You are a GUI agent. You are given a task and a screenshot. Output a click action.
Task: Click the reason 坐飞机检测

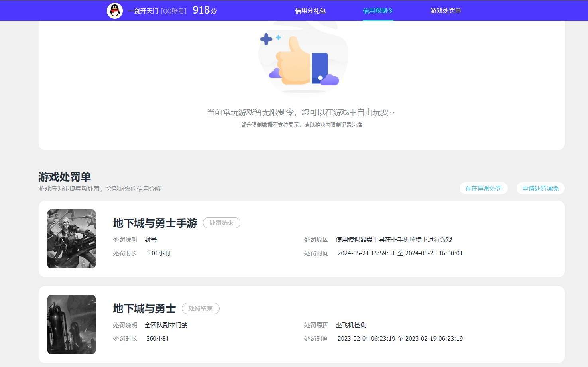point(351,325)
